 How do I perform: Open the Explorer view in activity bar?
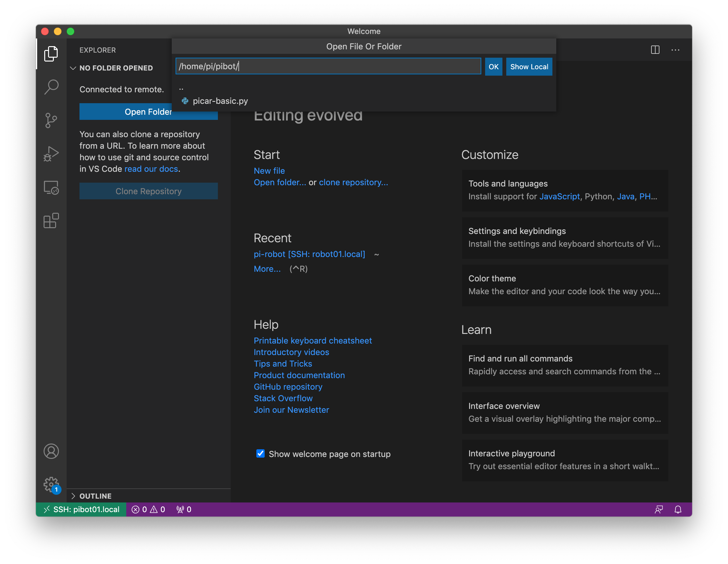(51, 53)
